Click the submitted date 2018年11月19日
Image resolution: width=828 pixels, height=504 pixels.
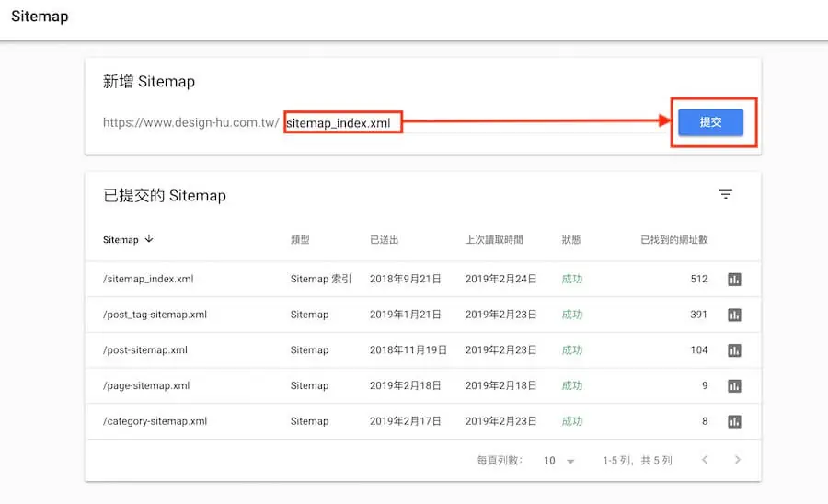tap(408, 349)
